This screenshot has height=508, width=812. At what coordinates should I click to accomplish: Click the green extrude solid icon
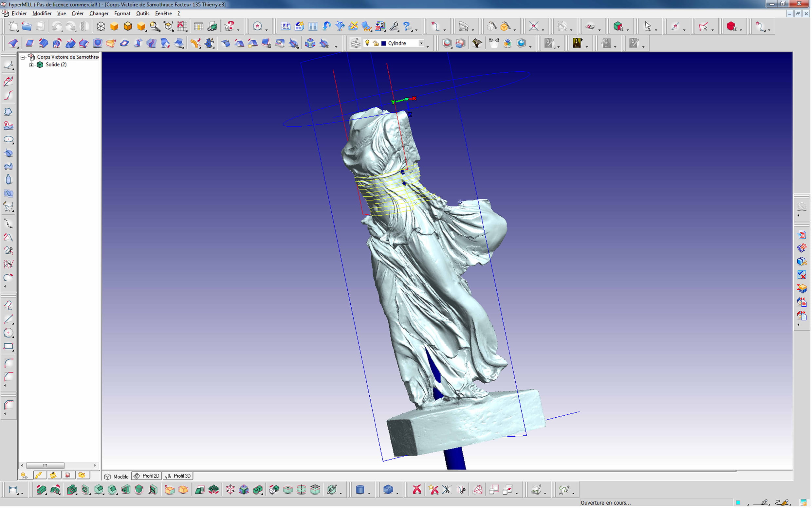(41, 490)
